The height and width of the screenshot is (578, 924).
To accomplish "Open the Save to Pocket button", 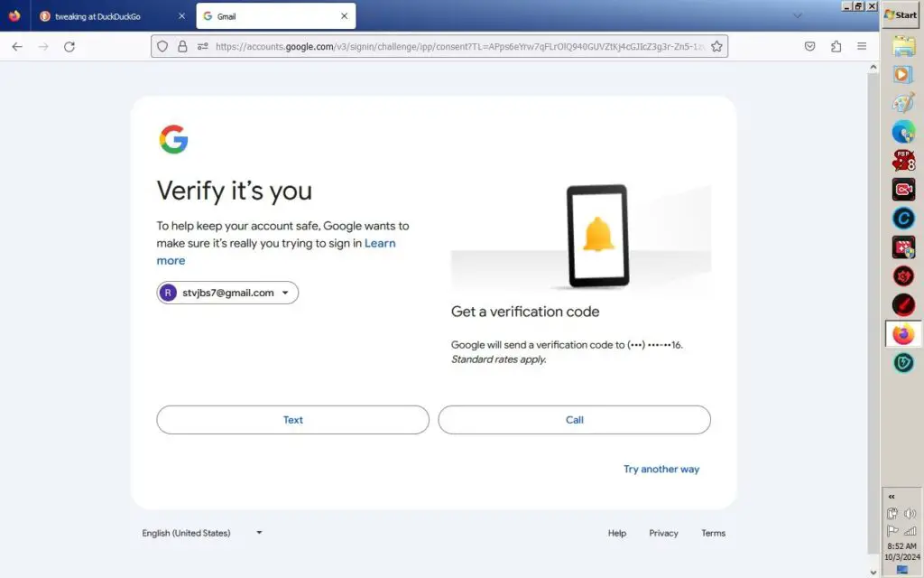I will click(809, 47).
